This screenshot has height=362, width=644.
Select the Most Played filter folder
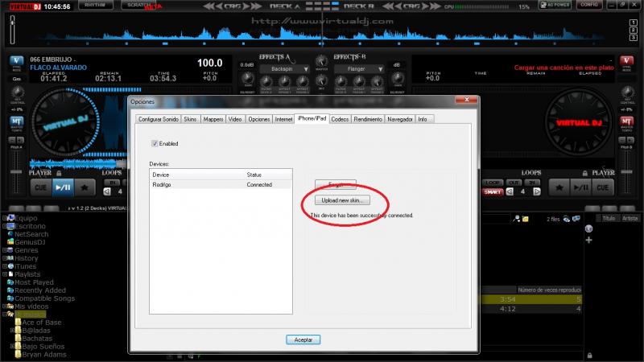tap(31, 282)
